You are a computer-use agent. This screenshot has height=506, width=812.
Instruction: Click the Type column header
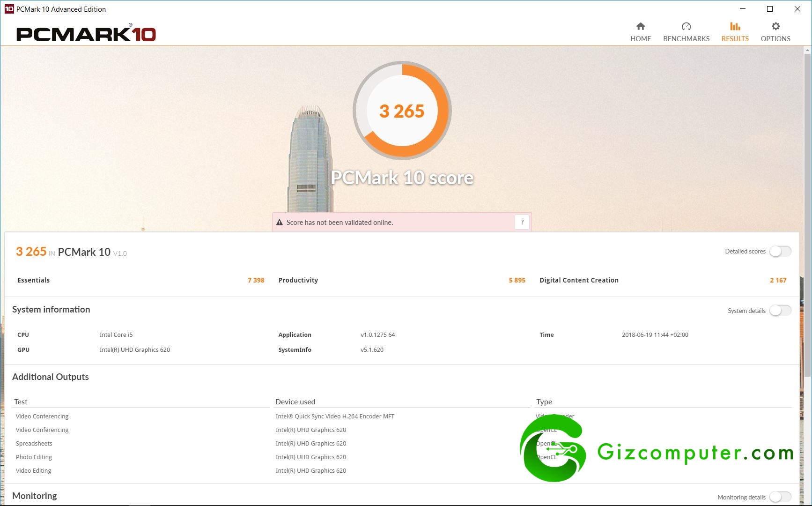pos(544,402)
